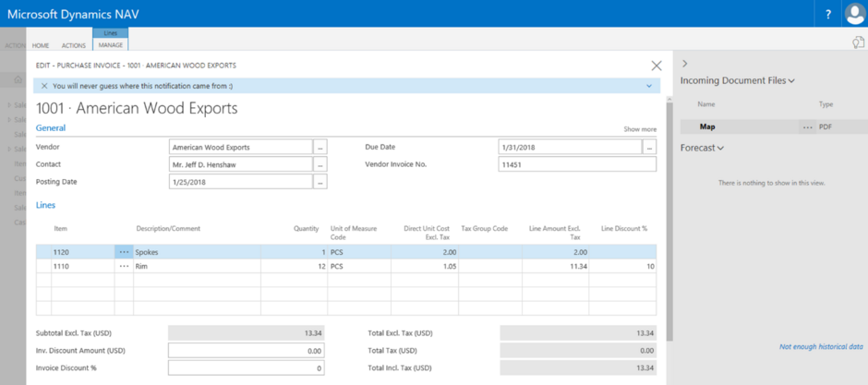Open the Posting Date picker button
Screen dimensions: 868x385
320,182
